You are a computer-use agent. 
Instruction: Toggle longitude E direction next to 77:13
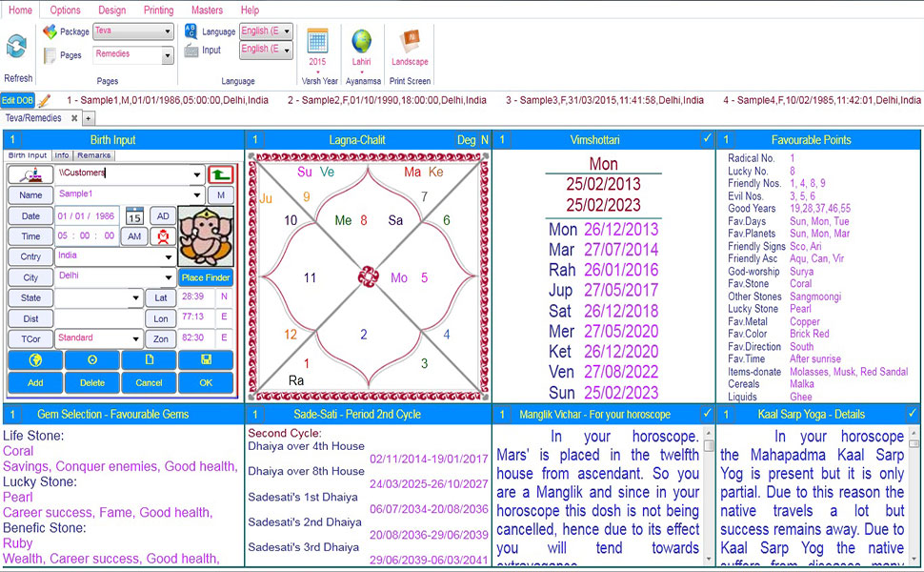tap(225, 317)
